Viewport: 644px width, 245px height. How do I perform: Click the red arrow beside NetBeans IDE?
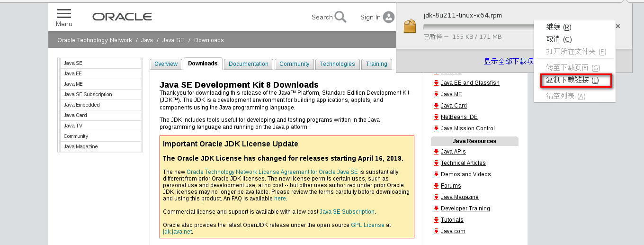tap(436, 117)
